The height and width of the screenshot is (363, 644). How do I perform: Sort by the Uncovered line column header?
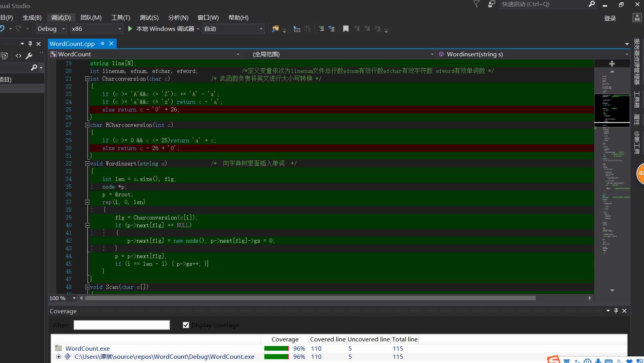[368, 339]
